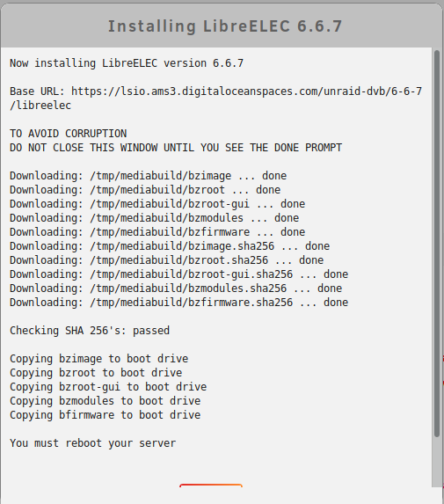Click the bzroot-gui download log line
Image resolution: width=444 pixels, height=504 pixels.
157,204
